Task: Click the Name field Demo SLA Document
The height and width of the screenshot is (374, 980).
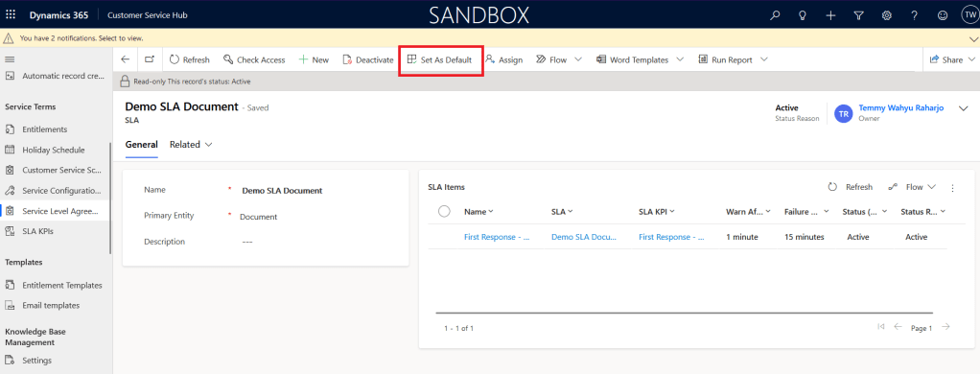Action: click(x=282, y=191)
